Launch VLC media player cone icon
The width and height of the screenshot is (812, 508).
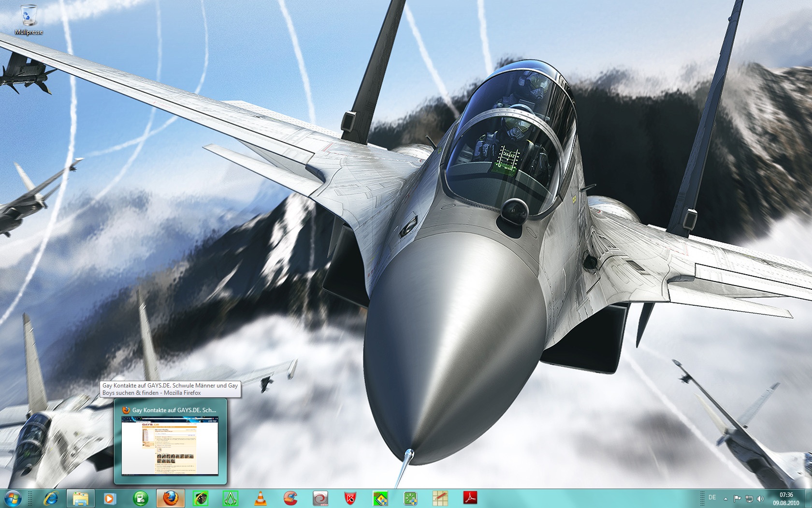click(x=261, y=498)
